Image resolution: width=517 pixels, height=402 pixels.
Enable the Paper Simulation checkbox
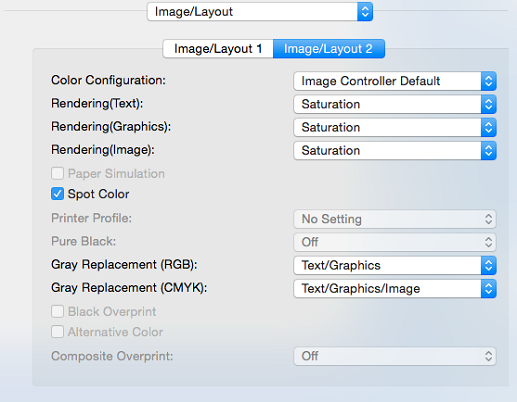pyautogui.click(x=57, y=173)
